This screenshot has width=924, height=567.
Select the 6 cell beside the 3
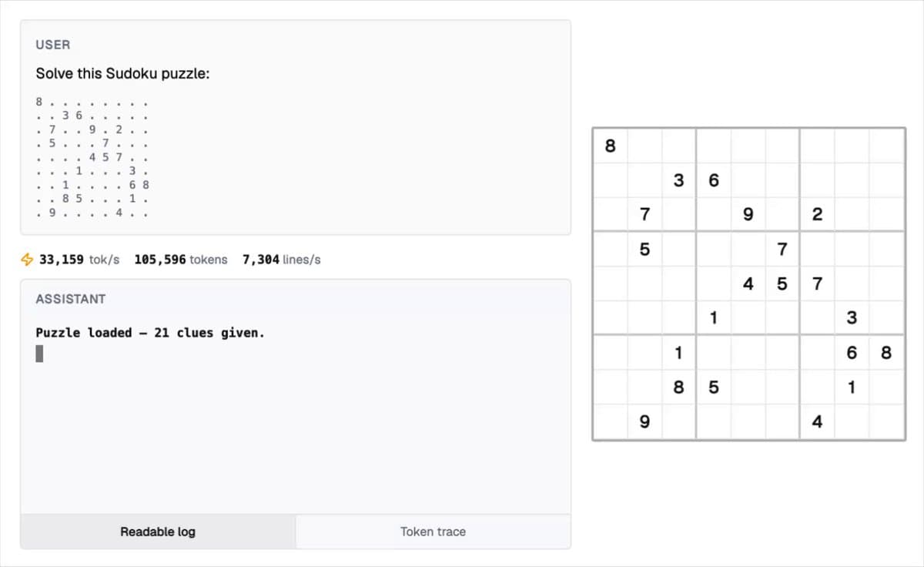tap(713, 180)
